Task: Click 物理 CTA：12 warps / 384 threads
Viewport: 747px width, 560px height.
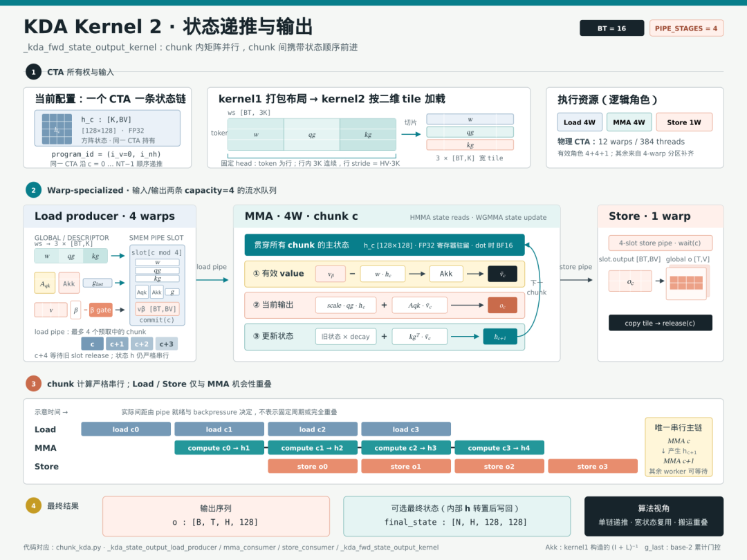Action: point(621,142)
